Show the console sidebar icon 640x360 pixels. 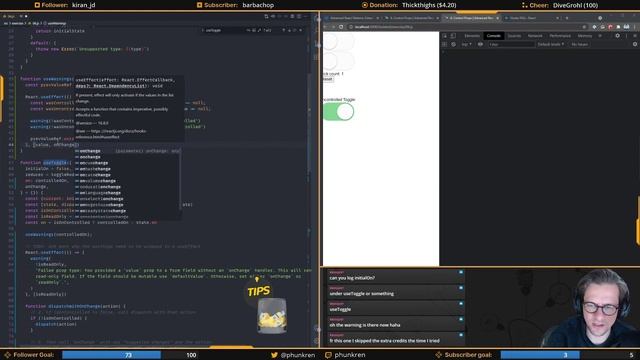point(445,44)
